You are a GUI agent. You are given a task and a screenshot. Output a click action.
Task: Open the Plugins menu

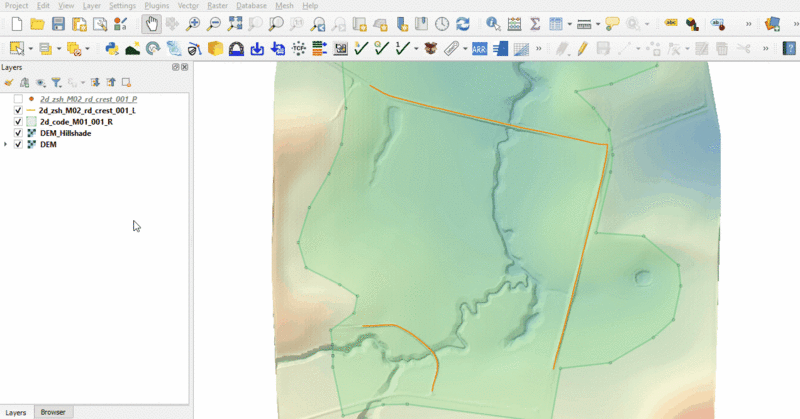(x=157, y=6)
